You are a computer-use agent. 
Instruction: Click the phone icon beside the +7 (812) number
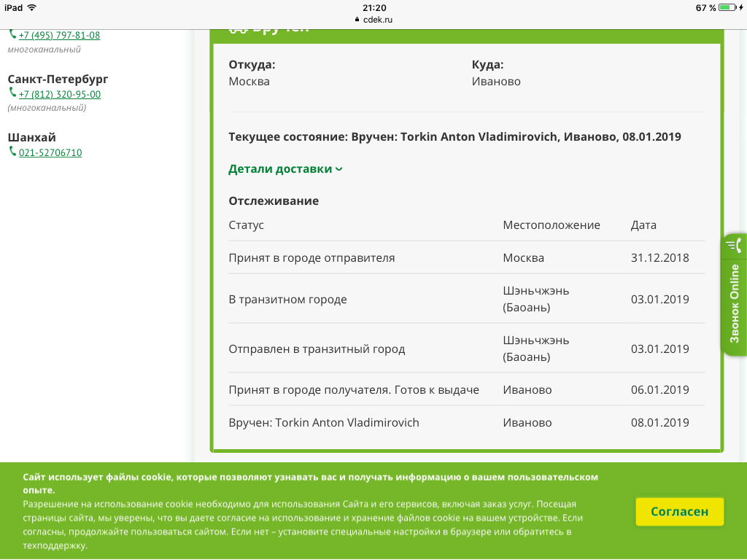click(x=12, y=93)
